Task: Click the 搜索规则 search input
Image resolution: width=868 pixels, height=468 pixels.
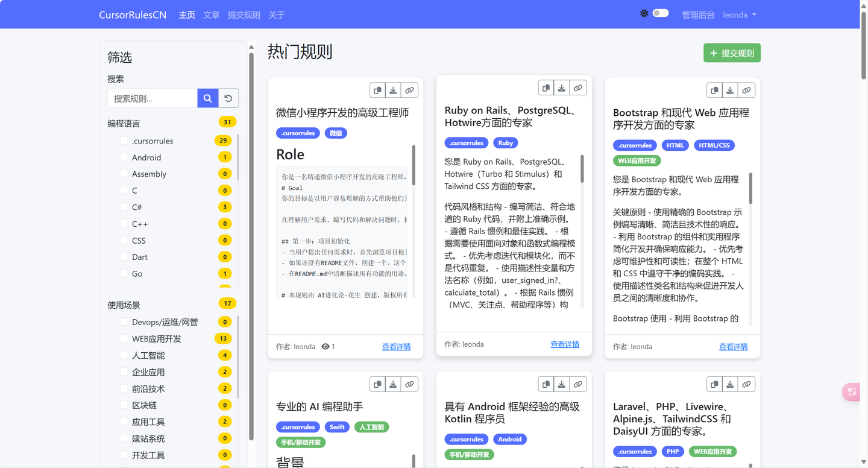Action: [153, 98]
